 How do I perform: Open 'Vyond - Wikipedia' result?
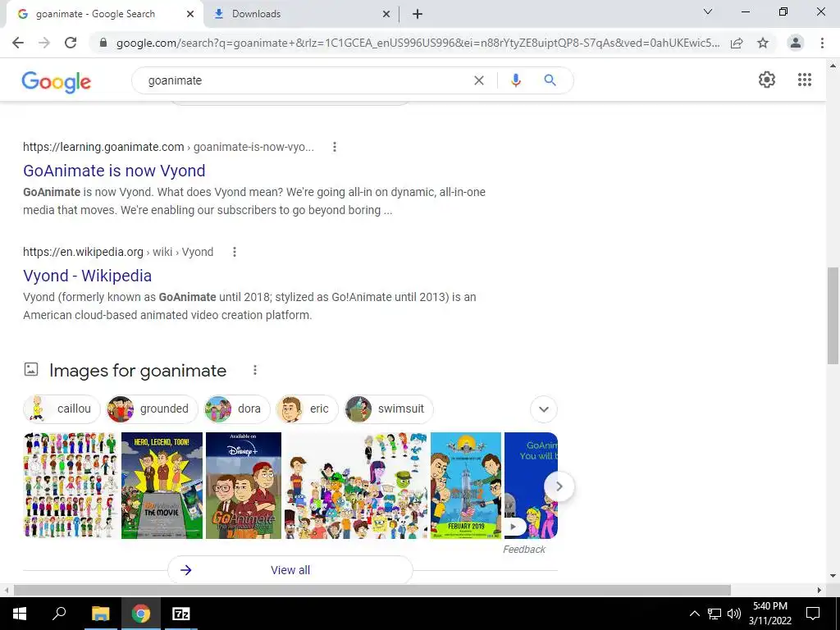87,276
